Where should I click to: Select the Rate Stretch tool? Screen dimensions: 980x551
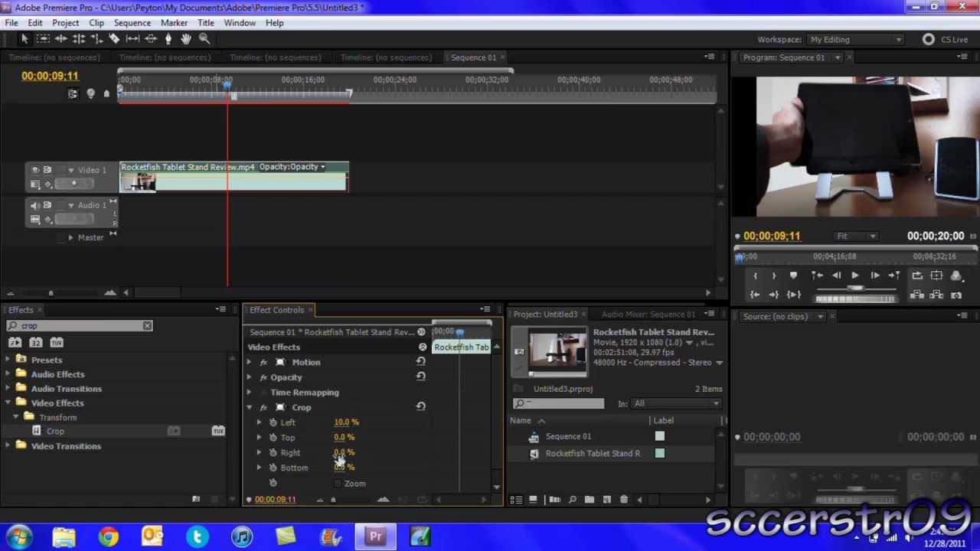pos(96,38)
